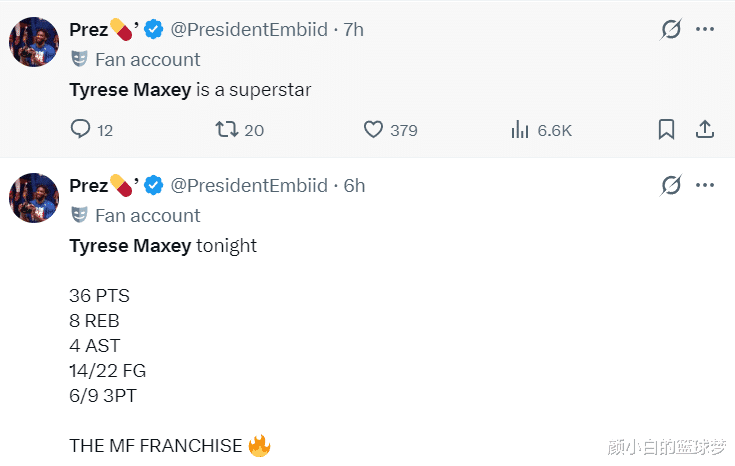Open @PresidentEmbiid handle on the second tweet
The height and width of the screenshot is (466, 735).
[x=249, y=186]
